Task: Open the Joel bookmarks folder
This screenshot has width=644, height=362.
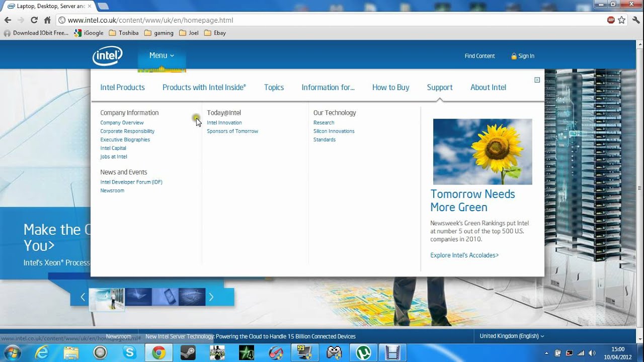Action: (189, 33)
